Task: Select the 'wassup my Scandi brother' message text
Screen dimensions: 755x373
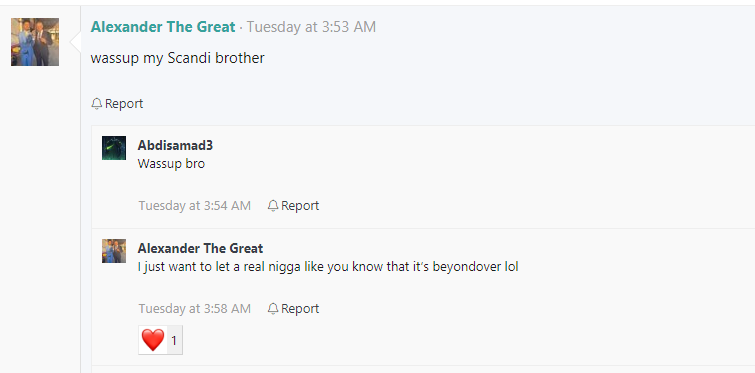Action: [177, 58]
